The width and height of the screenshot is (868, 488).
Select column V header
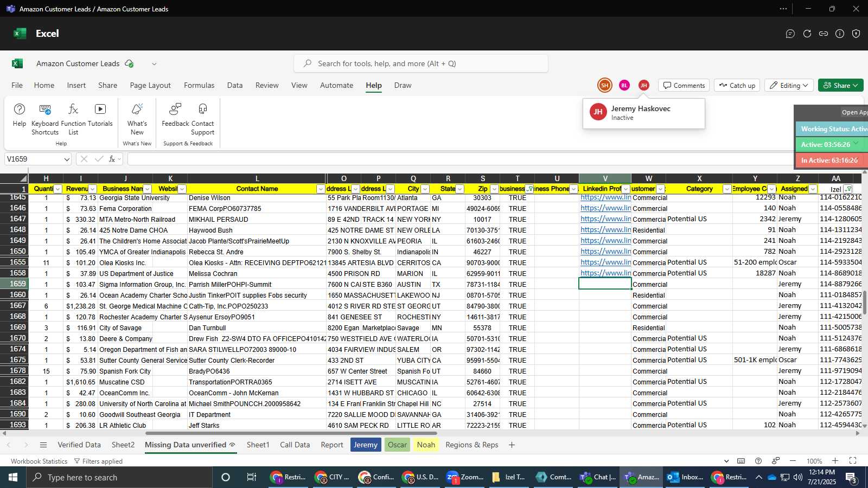point(605,178)
